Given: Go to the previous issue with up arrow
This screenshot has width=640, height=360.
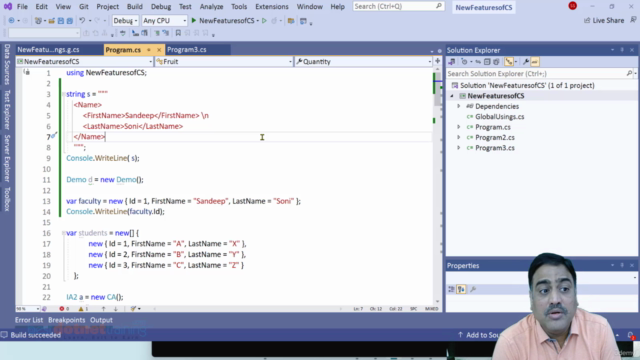Looking at the screenshot, I should click(x=103, y=309).
